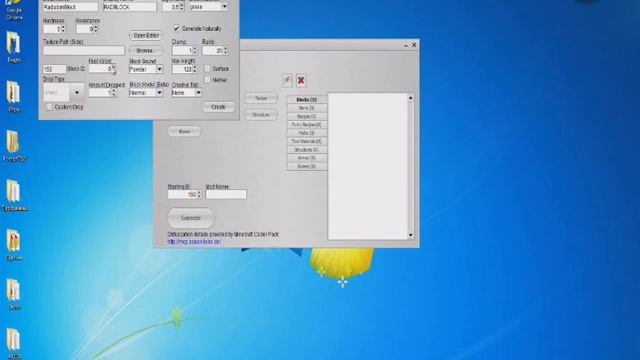Click the red X delete icon
This screenshot has height=360, width=640.
click(301, 80)
